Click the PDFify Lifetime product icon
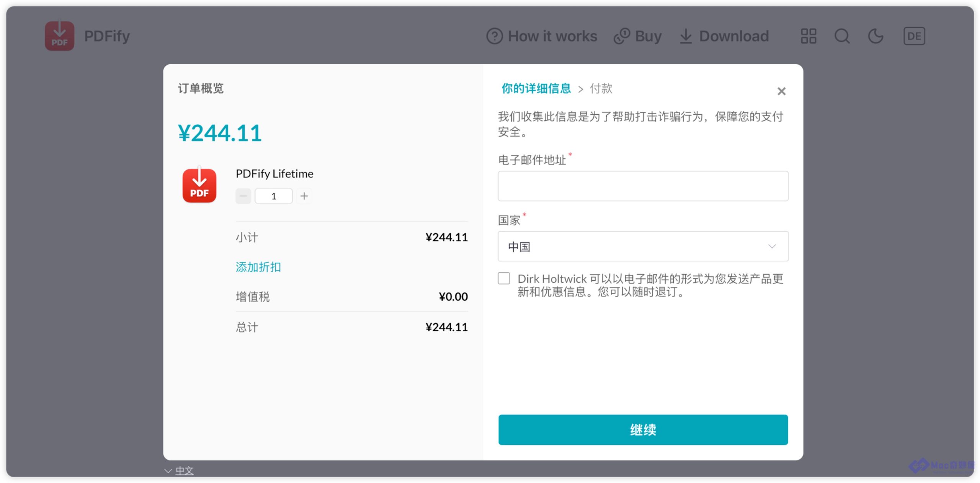The image size is (980, 483). coord(199,186)
